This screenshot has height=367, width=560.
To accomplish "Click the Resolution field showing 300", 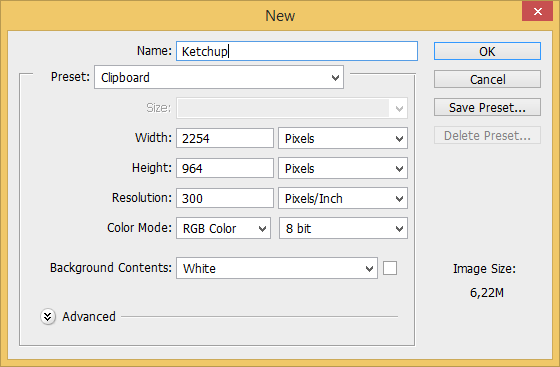I will [225, 198].
